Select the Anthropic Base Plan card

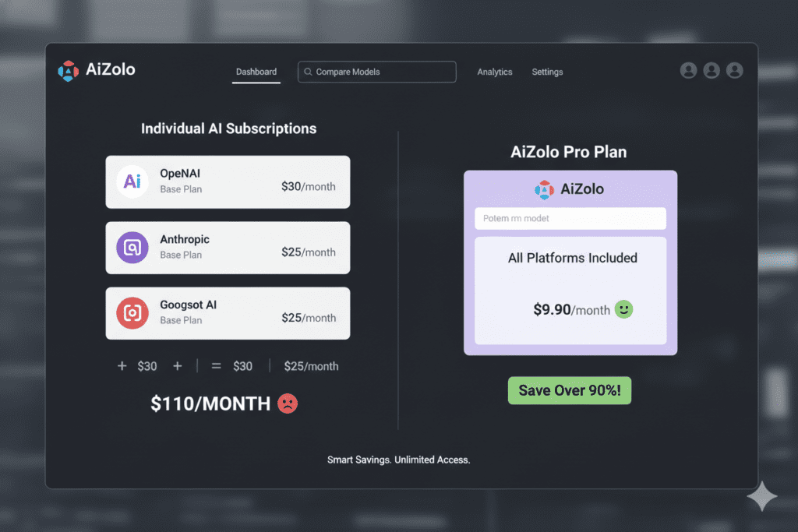click(x=228, y=248)
